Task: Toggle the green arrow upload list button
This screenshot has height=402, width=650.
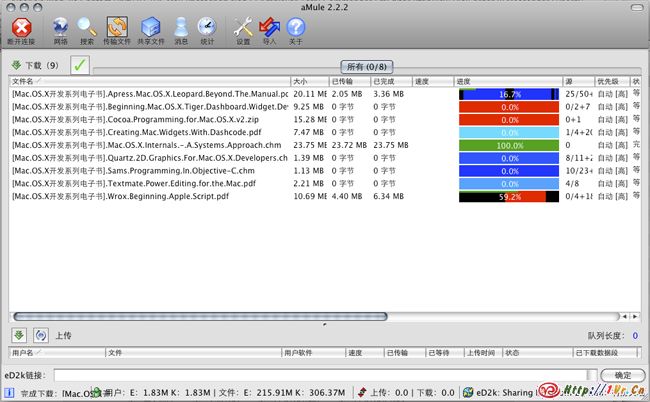Action: tap(19, 335)
